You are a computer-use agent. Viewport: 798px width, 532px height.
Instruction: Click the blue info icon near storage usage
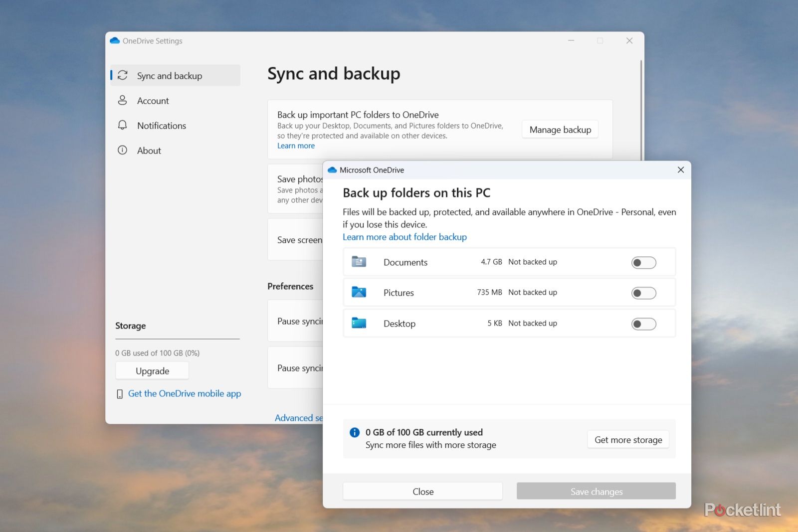(355, 432)
